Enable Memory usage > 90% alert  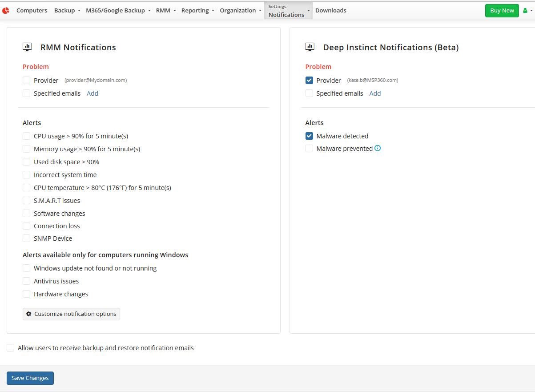pyautogui.click(x=27, y=149)
